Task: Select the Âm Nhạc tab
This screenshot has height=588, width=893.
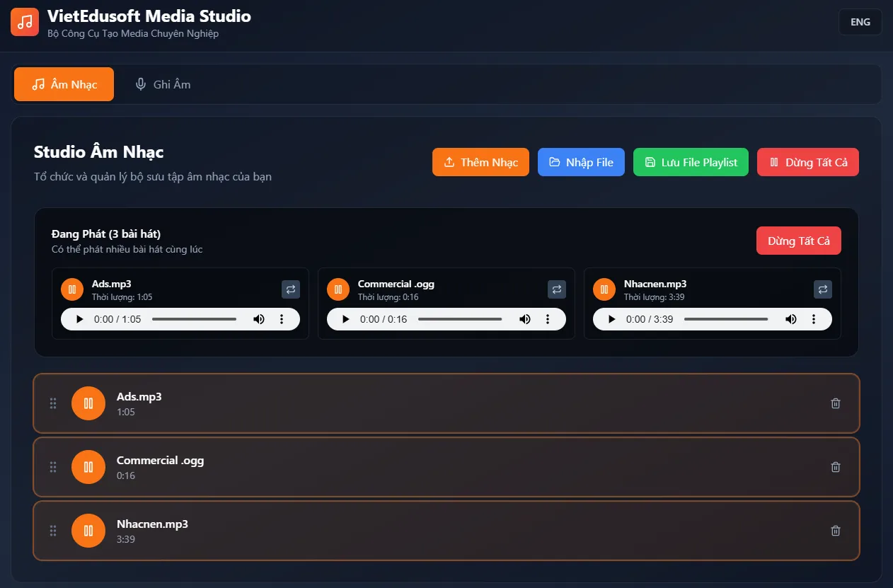Action: click(64, 84)
